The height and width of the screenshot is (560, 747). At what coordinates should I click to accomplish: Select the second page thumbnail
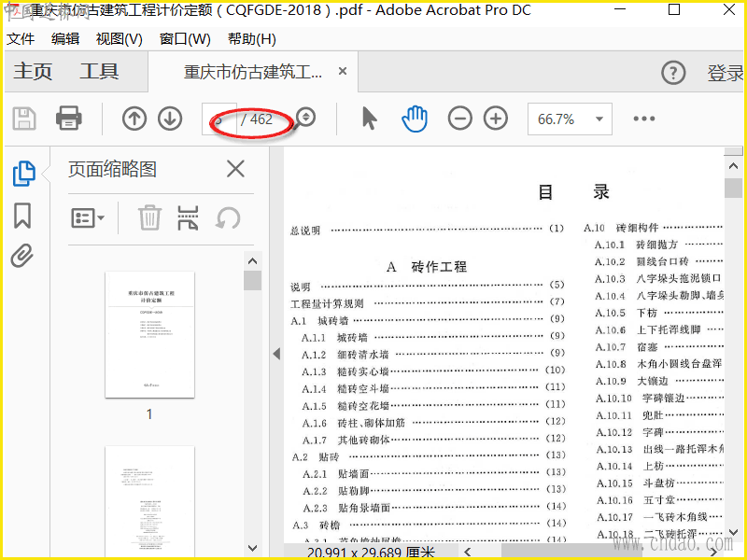tap(149, 500)
